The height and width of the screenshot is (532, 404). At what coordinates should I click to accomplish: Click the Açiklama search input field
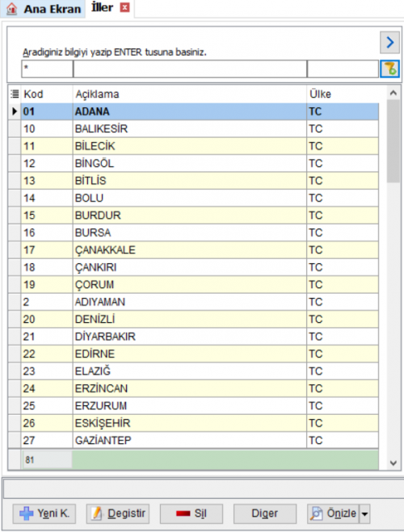(x=190, y=69)
